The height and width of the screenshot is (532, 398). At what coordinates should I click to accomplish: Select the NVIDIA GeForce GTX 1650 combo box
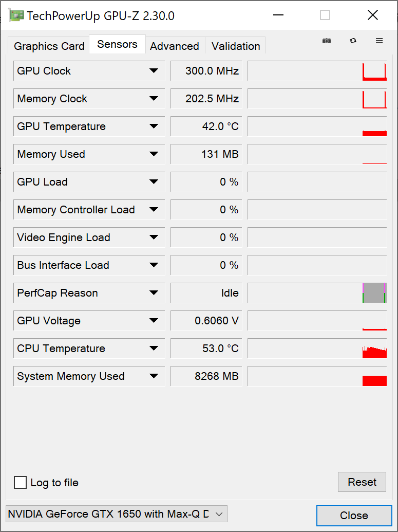116,513
